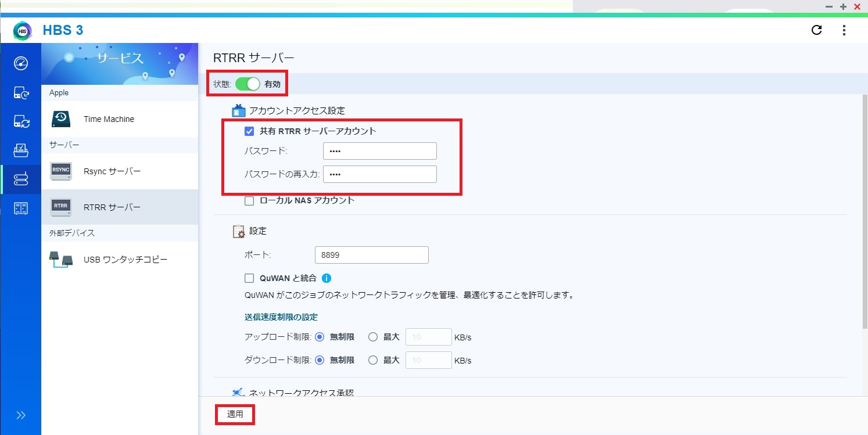The height and width of the screenshot is (435, 868).
Task: Click the パスワードの再入力 input field
Action: [380, 174]
